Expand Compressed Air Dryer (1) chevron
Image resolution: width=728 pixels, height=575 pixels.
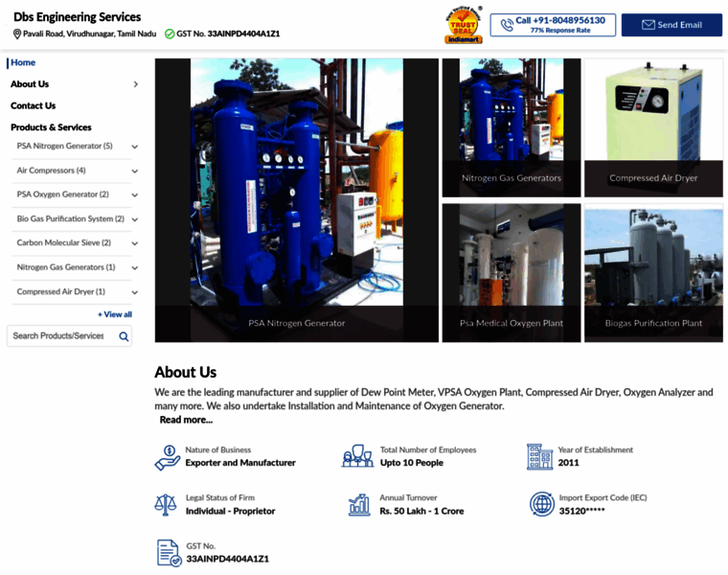(135, 292)
